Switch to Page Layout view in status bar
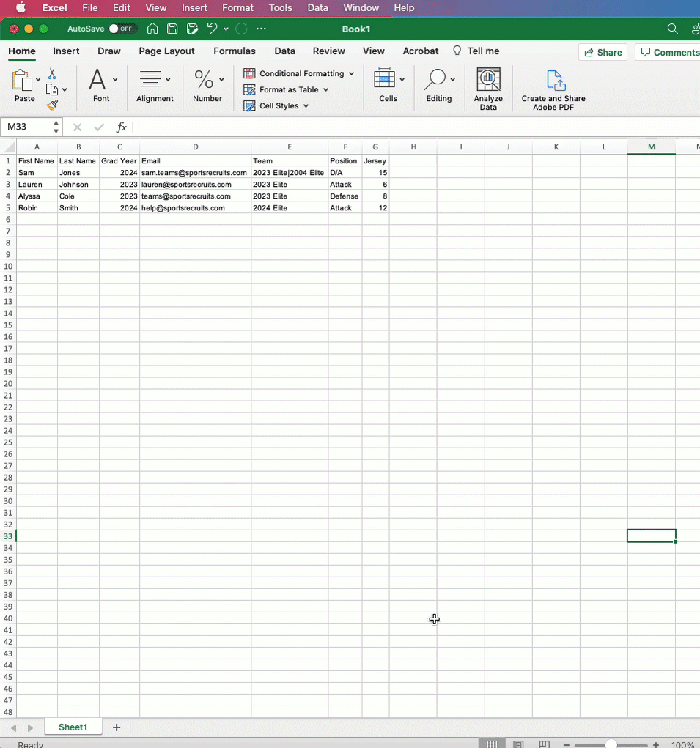The width and height of the screenshot is (700, 748). [518, 743]
